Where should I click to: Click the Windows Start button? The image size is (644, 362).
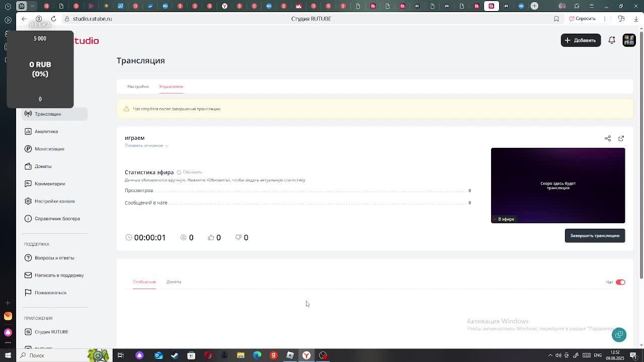tap(8, 355)
